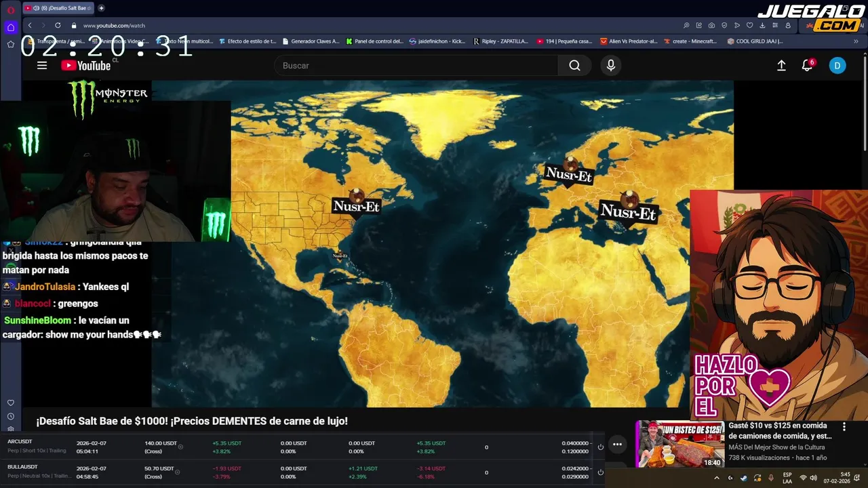This screenshot has height=488, width=868.
Task: Open sidebar heart icon near bottom
Action: tap(10, 403)
